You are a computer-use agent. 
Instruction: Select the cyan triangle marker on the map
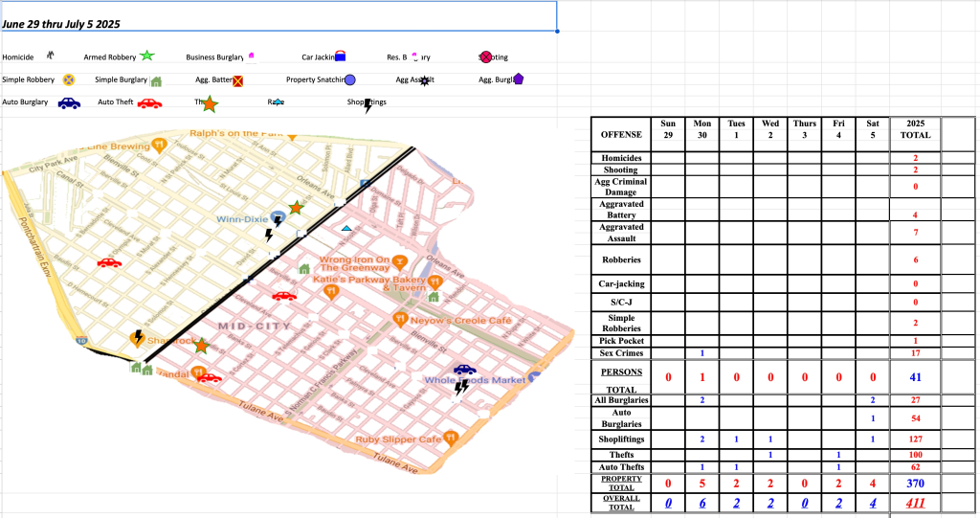pos(346,229)
